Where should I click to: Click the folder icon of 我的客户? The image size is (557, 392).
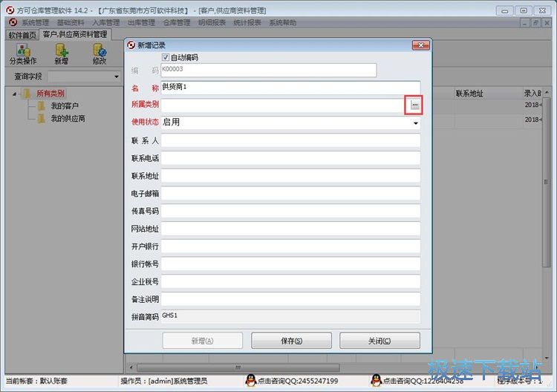click(x=42, y=106)
